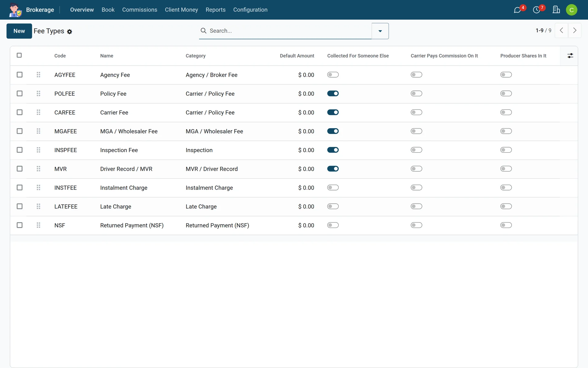Viewport: 588px width, 368px height.
Task: Enable Producer Shares In It for Inspection Fee
Action: (506, 150)
